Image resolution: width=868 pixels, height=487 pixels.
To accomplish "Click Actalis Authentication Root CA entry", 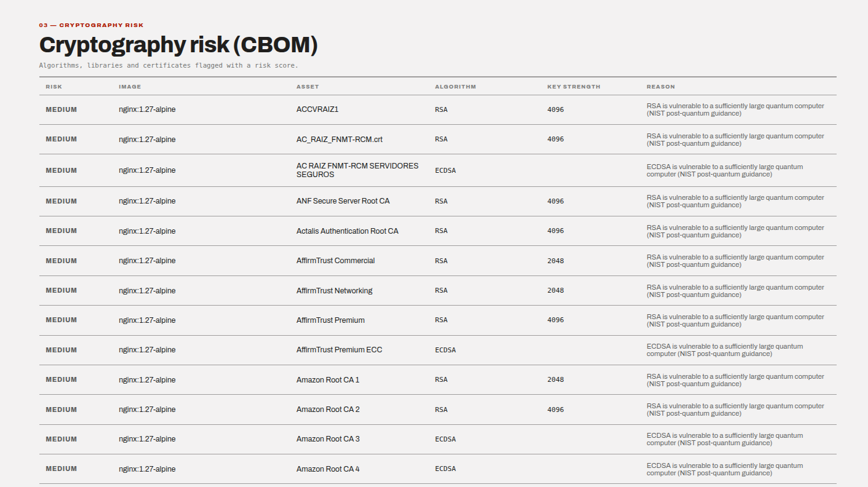I will pyautogui.click(x=347, y=231).
